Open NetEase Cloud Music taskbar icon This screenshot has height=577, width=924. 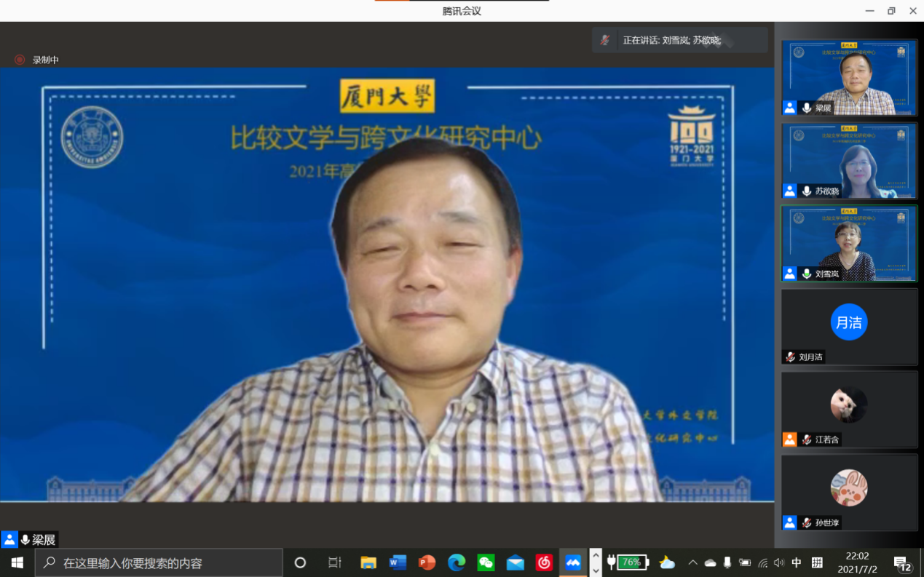pos(544,562)
